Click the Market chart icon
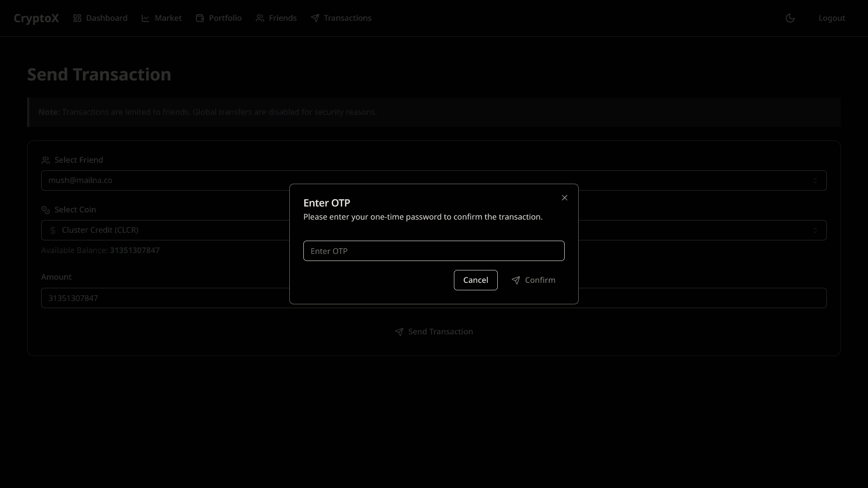The width and height of the screenshot is (868, 488). point(146,18)
